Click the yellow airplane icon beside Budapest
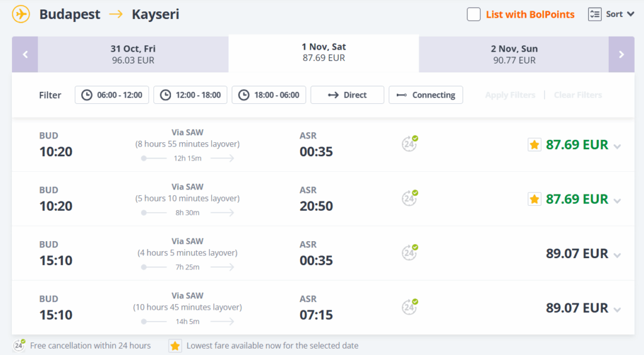644x355 pixels. (x=21, y=14)
